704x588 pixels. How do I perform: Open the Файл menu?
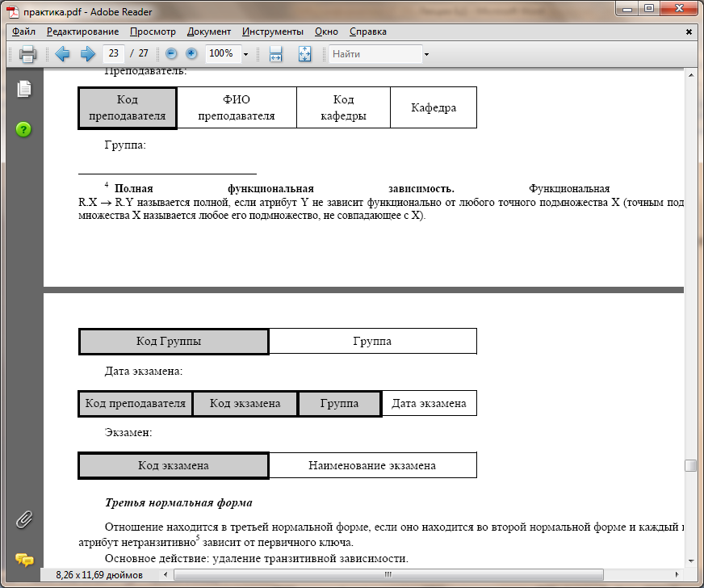(x=23, y=31)
